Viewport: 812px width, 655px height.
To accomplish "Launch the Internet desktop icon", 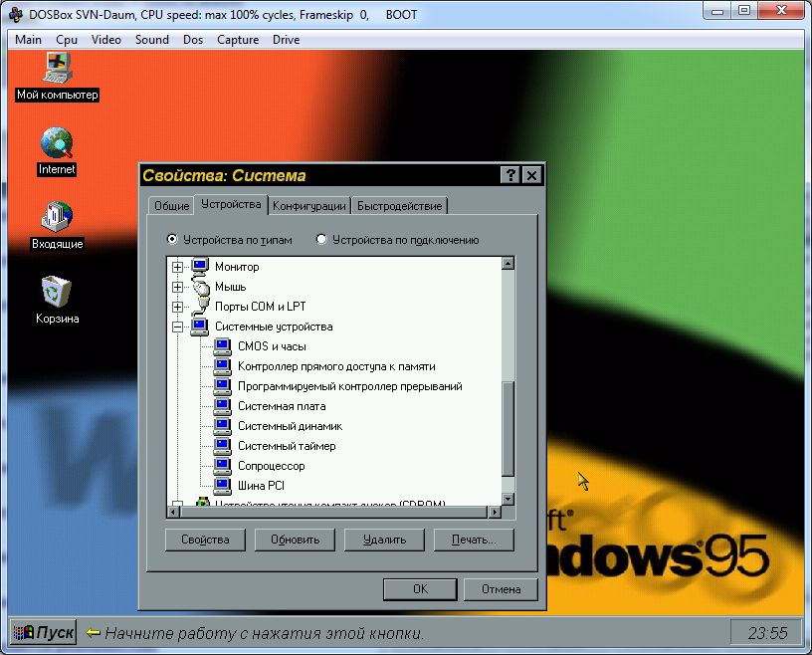I will 57,142.
